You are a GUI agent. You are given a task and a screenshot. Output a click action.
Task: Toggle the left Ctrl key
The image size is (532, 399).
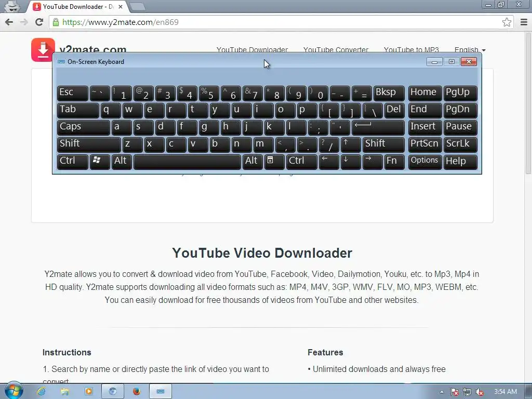tap(73, 162)
